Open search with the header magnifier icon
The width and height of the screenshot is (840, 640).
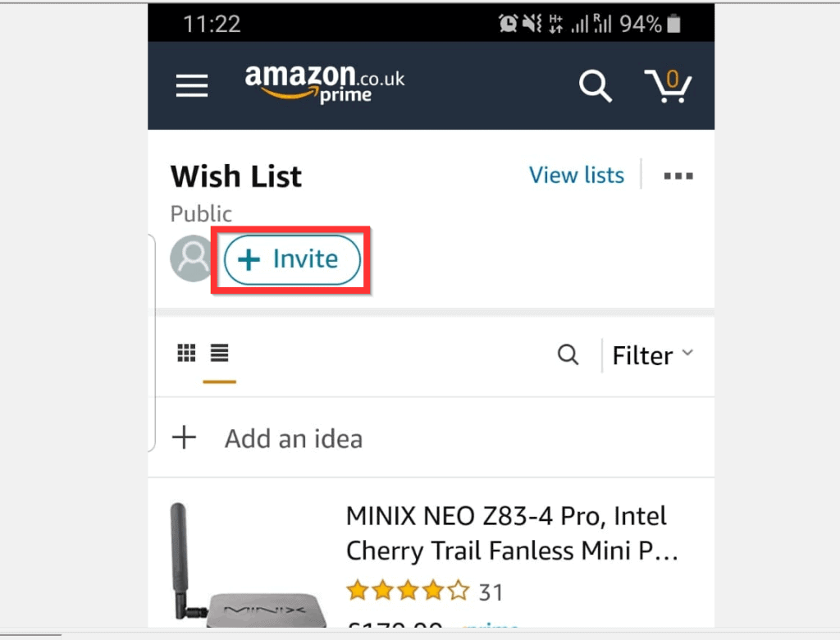click(x=595, y=85)
